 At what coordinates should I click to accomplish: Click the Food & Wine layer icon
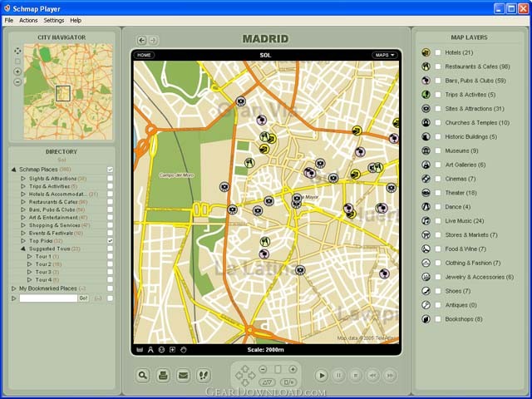[x=426, y=249]
